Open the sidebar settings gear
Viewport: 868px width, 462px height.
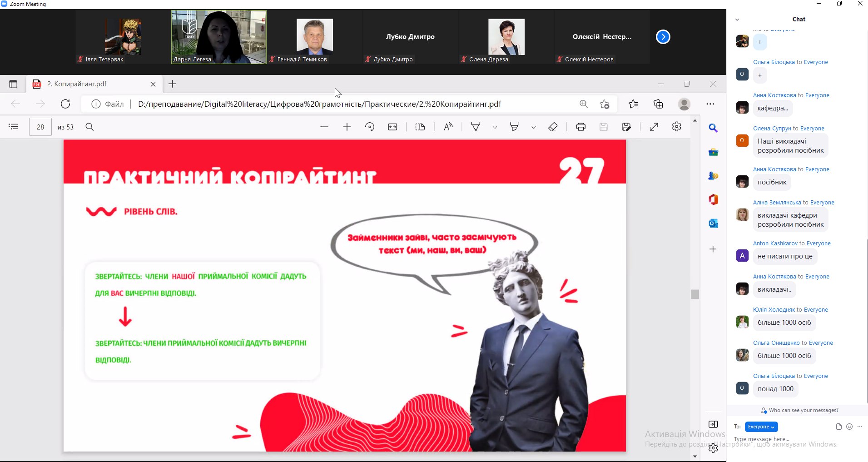(713, 448)
